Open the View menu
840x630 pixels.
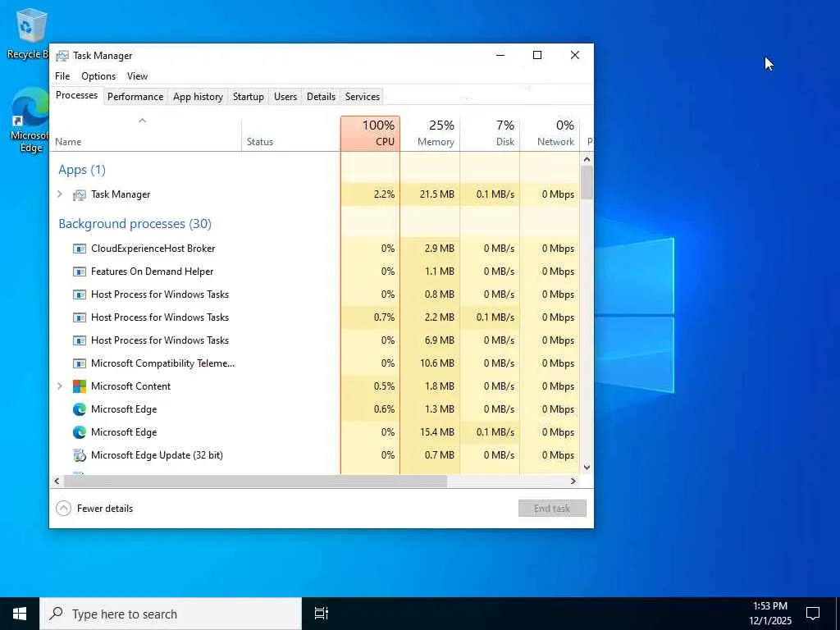[138, 76]
